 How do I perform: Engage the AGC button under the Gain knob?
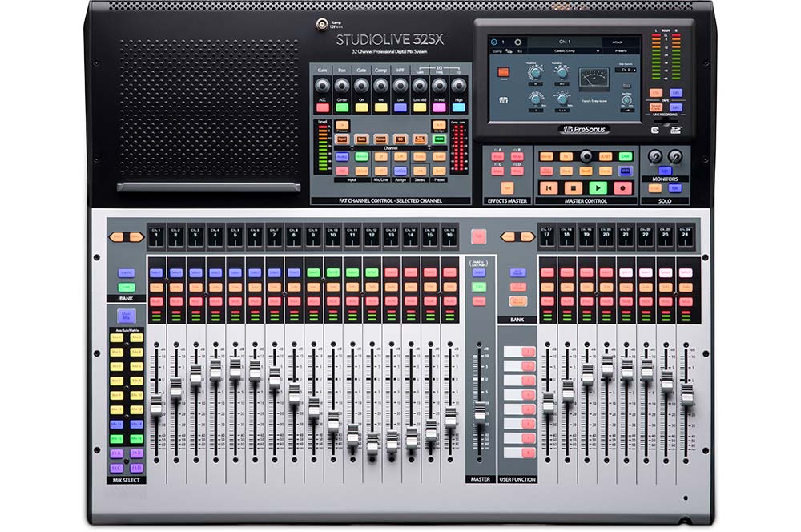pos(323,106)
